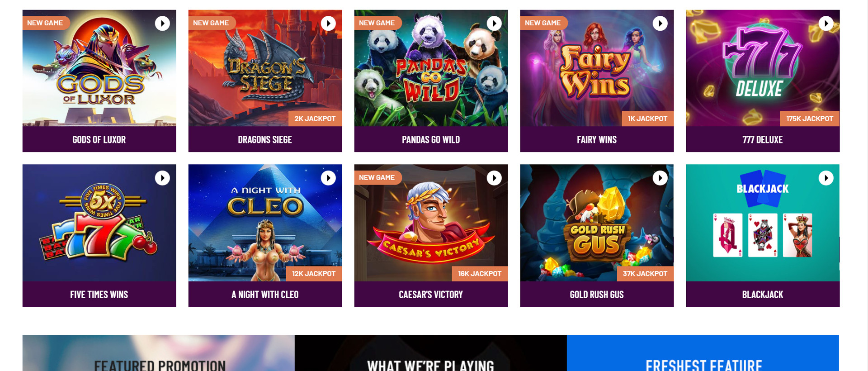Open the Featured Promotion panel

pos(158,353)
